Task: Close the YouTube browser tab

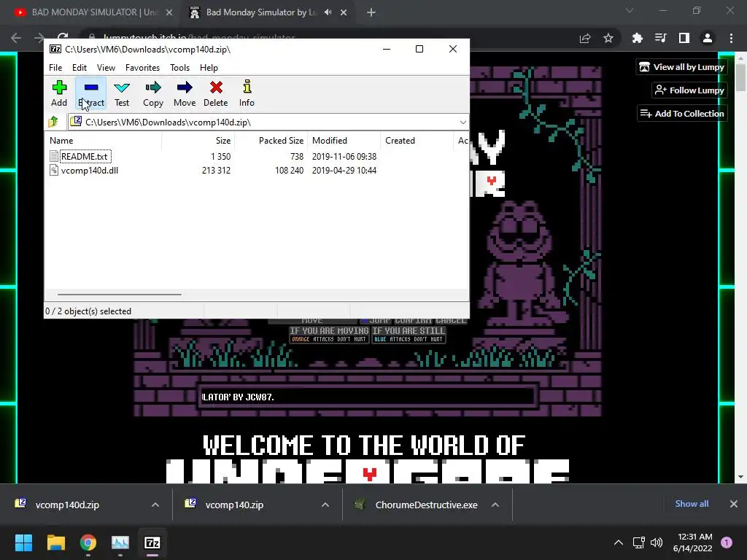Action: coord(169,12)
